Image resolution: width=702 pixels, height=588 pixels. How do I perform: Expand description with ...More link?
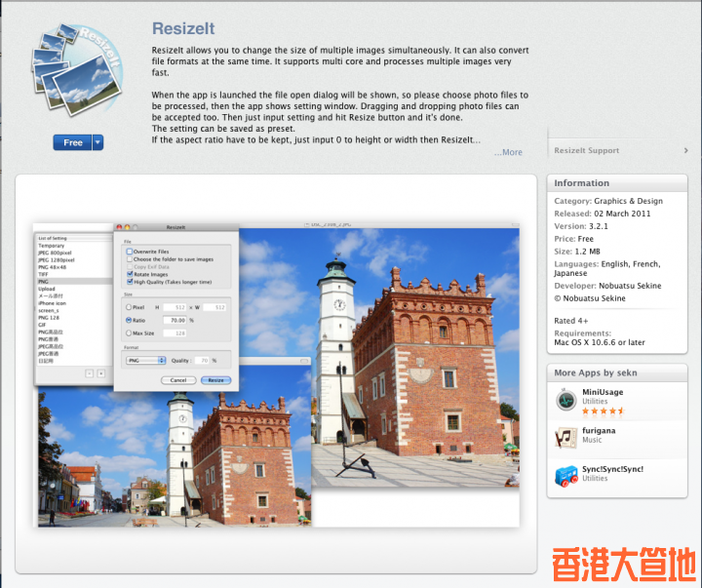point(508,152)
